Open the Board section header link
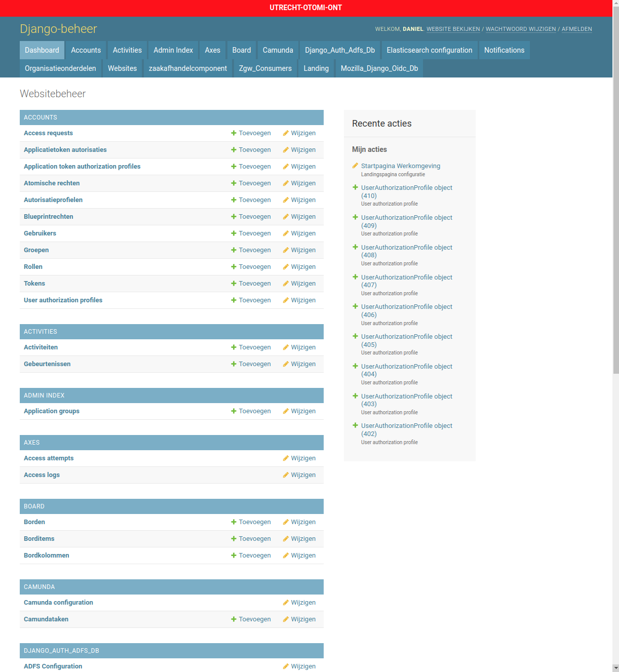 (34, 506)
